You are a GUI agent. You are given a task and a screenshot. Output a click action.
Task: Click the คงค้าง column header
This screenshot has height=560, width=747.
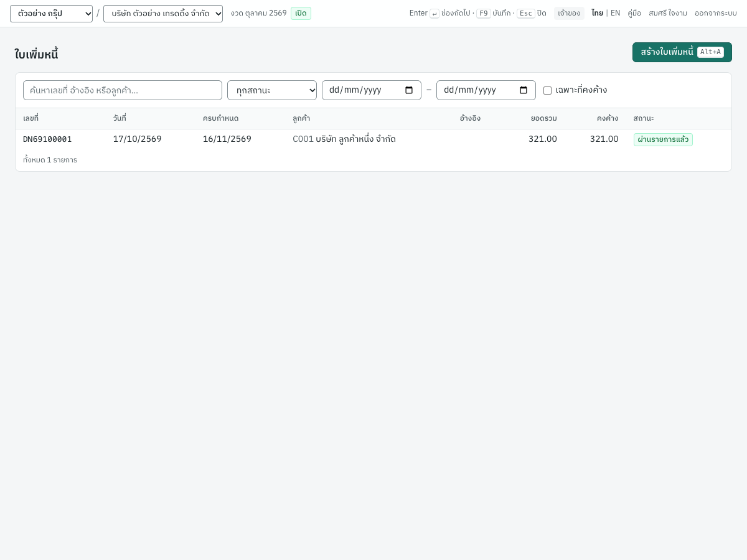(x=608, y=118)
